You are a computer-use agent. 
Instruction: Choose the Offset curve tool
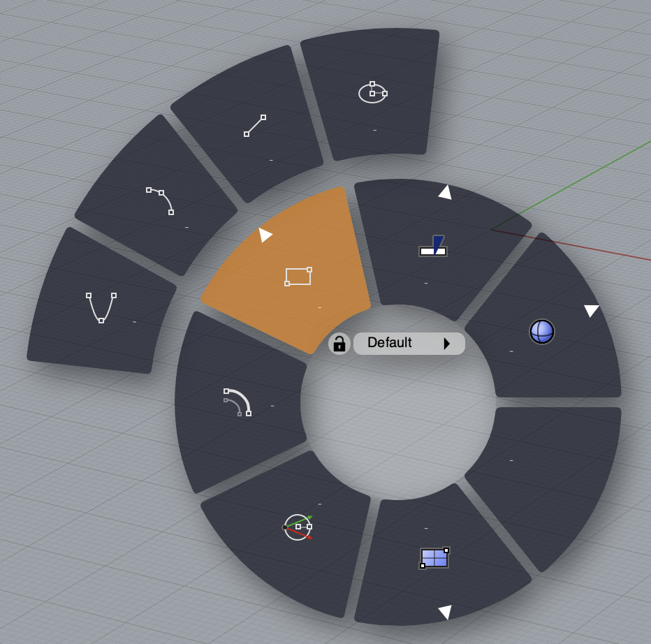(x=237, y=402)
